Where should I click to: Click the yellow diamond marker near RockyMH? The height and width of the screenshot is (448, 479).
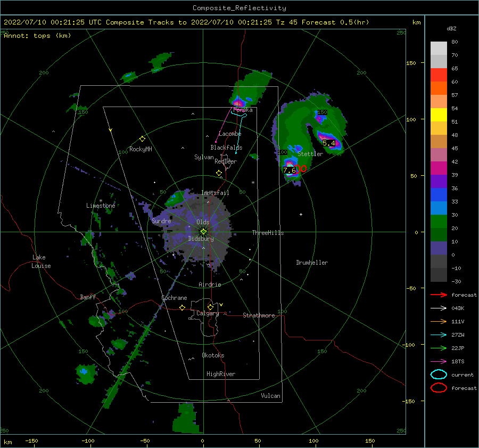tap(142, 139)
